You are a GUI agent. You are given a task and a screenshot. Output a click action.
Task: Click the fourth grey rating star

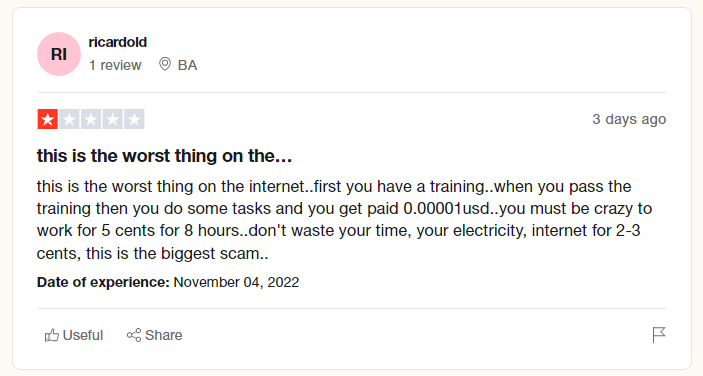click(113, 119)
